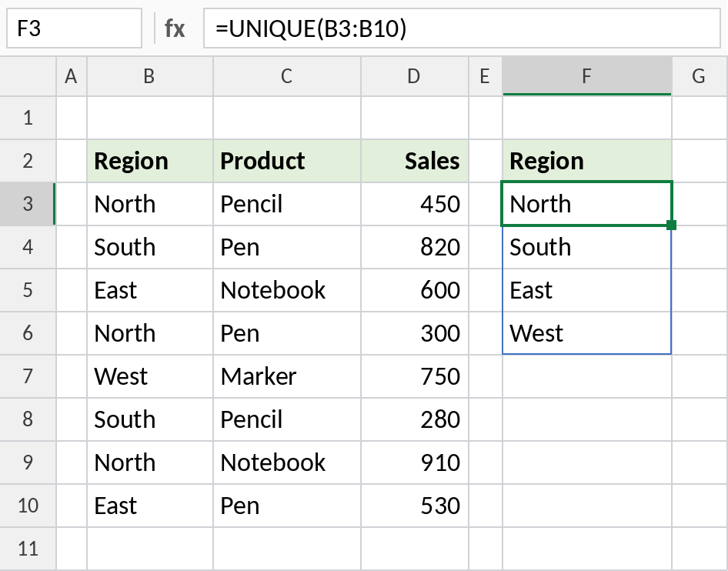Select cell B6 containing North

pyautogui.click(x=150, y=333)
